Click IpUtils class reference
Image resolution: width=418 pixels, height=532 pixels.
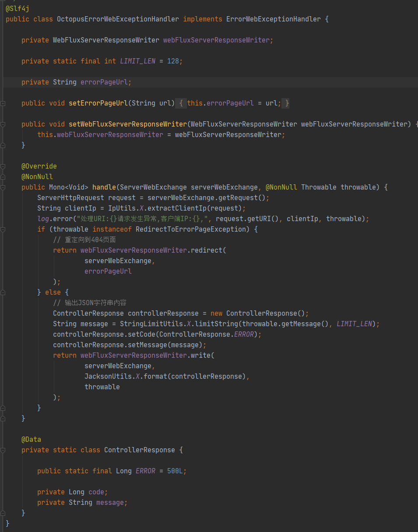pyautogui.click(x=122, y=208)
